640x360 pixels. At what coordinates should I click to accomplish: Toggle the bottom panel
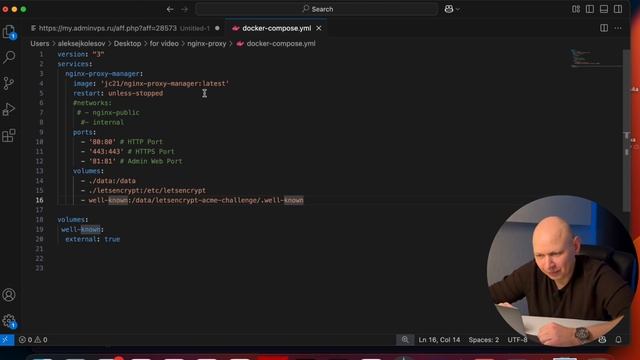[x=604, y=9]
